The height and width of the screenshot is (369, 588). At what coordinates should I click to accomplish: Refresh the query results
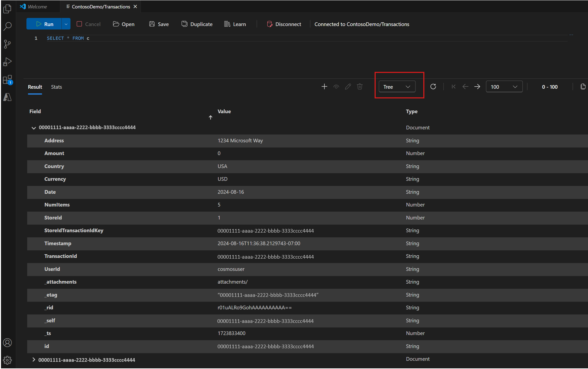[433, 87]
